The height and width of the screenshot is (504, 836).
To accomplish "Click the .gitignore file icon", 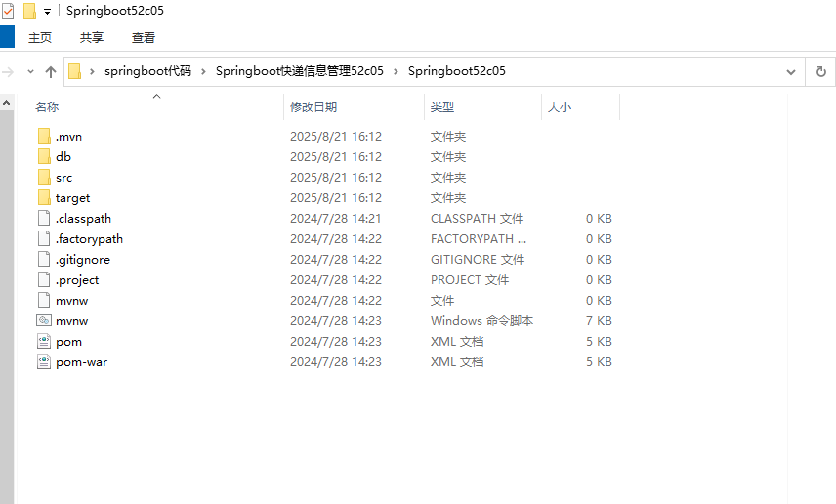I will click(44, 259).
